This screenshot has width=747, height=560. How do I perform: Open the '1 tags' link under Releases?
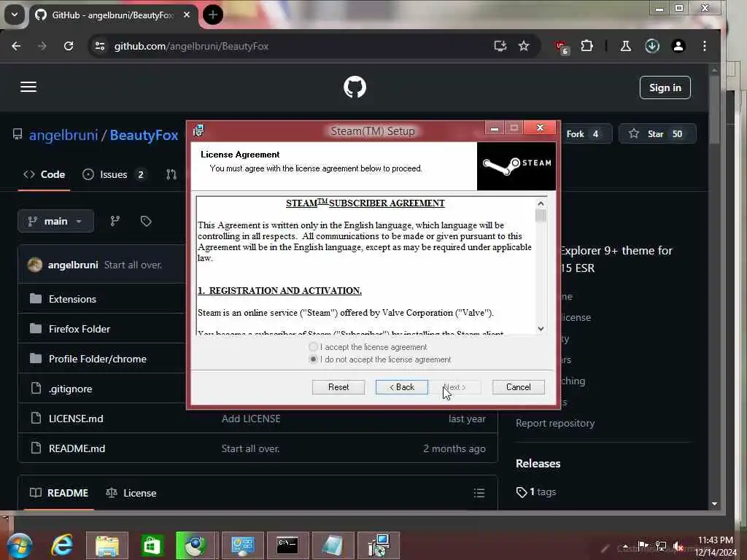(x=536, y=492)
